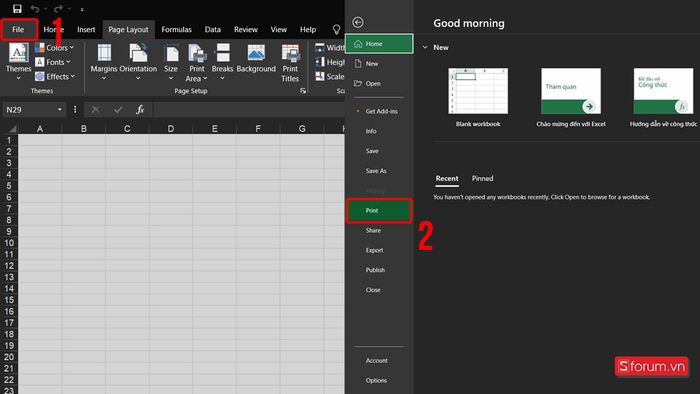Click the Print Titles button
Screen dimensions: 700x394
pyautogui.click(x=290, y=62)
